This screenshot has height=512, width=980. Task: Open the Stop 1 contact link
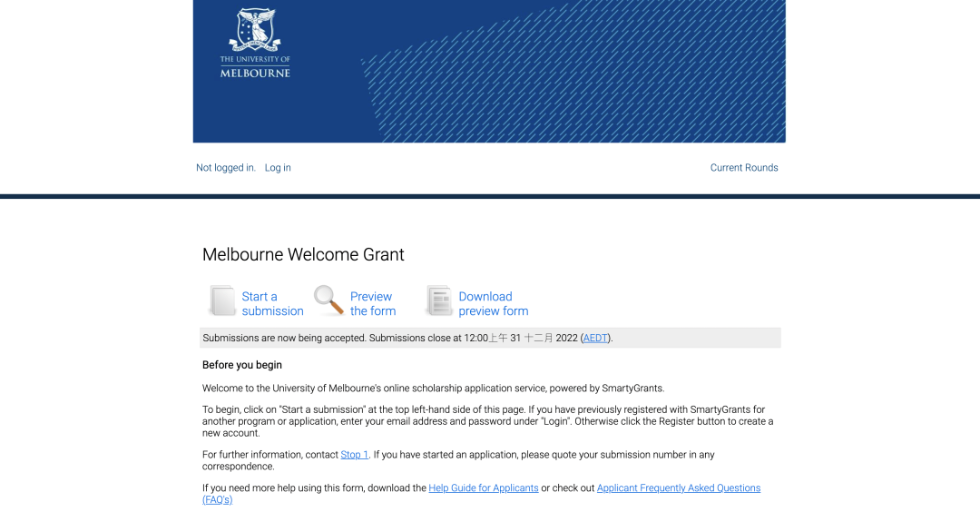tap(355, 455)
